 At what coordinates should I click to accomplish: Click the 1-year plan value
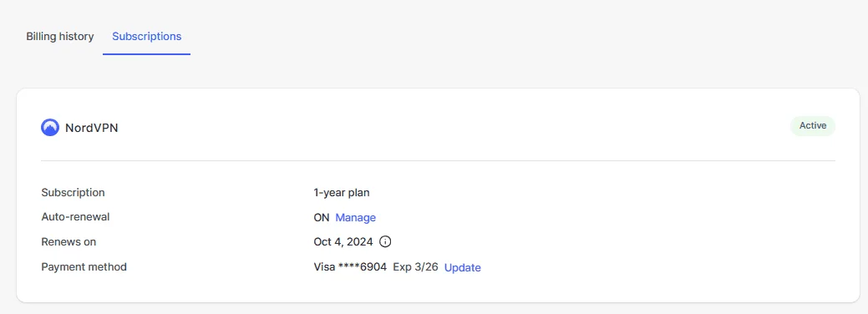click(x=342, y=193)
